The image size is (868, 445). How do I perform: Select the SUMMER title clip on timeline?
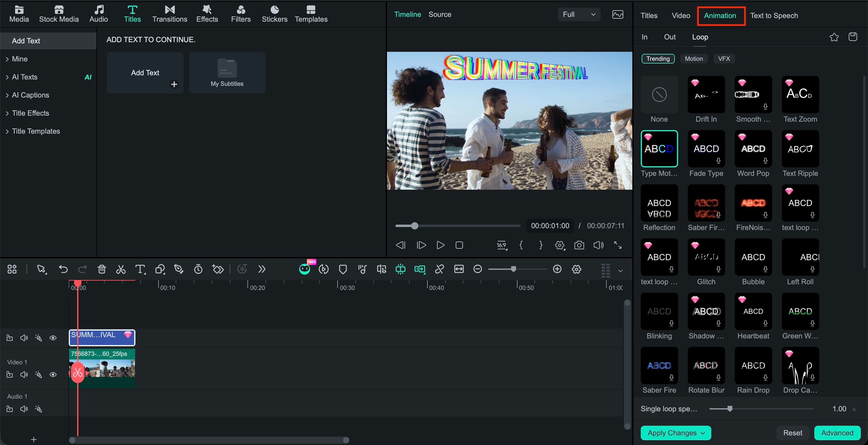click(102, 338)
